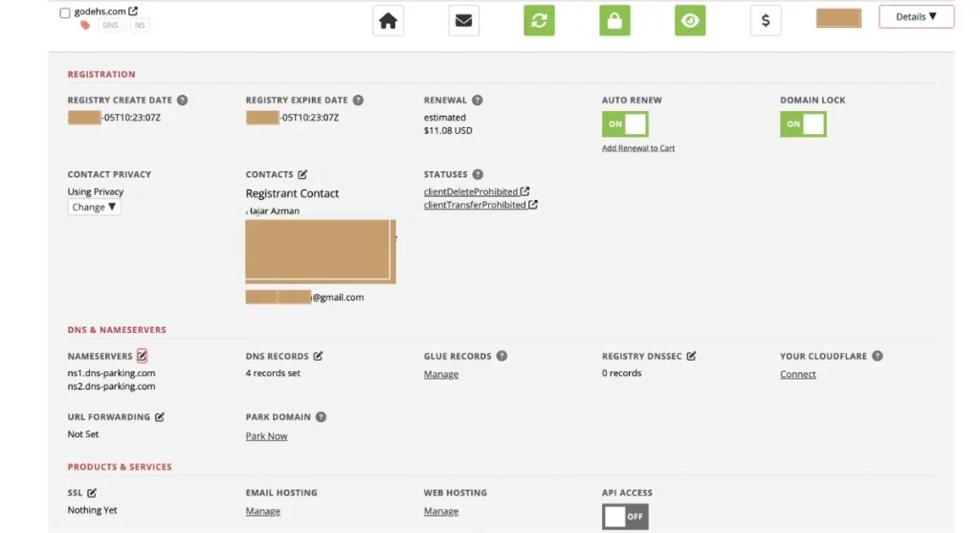This screenshot has height=533, width=980.
Task: Click the Registrant Contact heading
Action: 292,193
